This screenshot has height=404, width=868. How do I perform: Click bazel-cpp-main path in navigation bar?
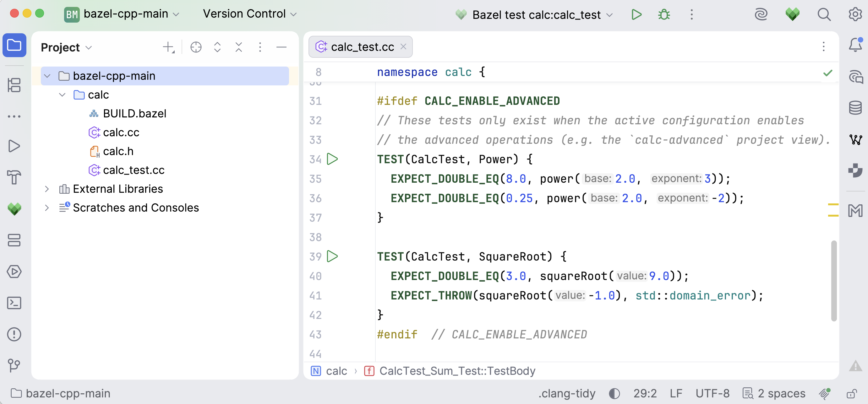pos(61,393)
